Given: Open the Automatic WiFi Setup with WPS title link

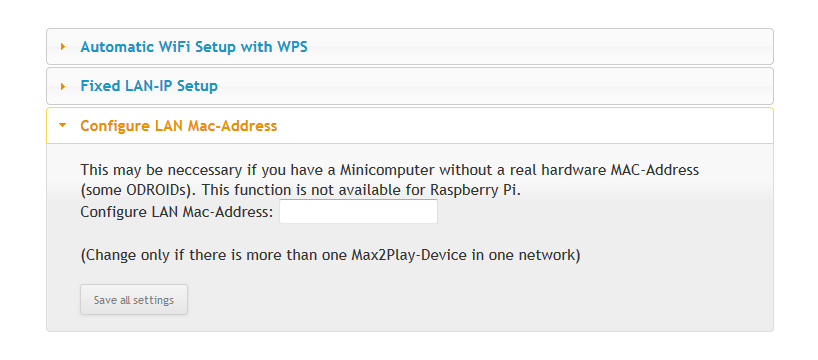Looking at the screenshot, I should tap(194, 47).
